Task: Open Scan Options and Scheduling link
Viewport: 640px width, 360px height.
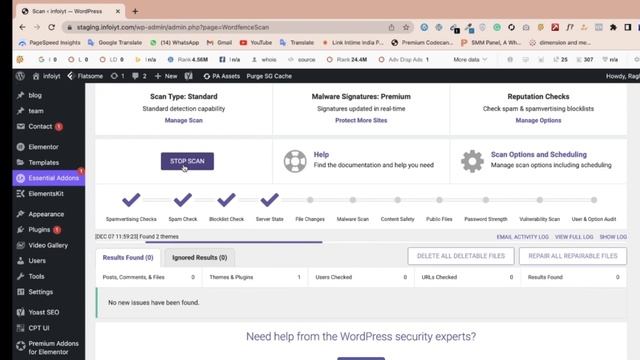Action: pos(538,155)
